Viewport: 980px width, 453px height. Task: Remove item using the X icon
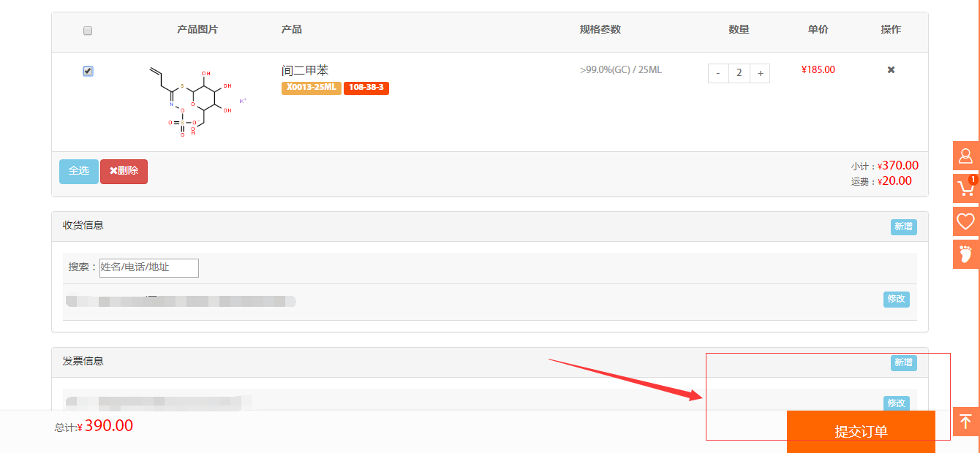point(891,70)
